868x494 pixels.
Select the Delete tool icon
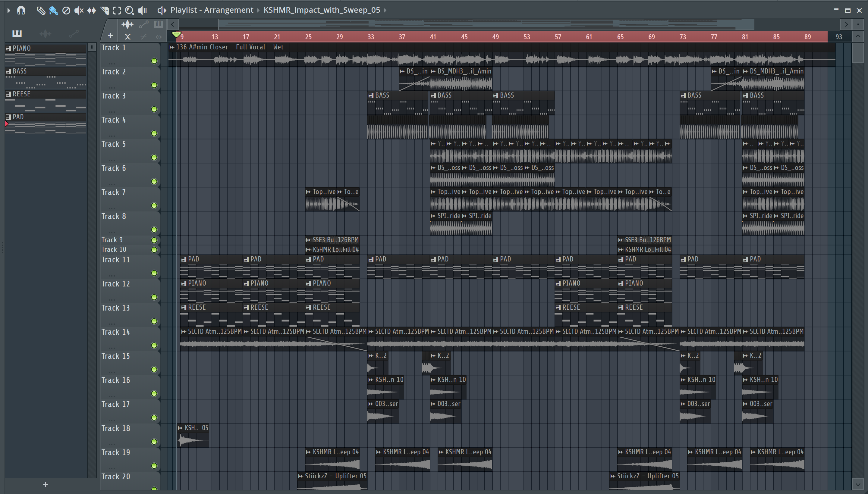pos(66,11)
